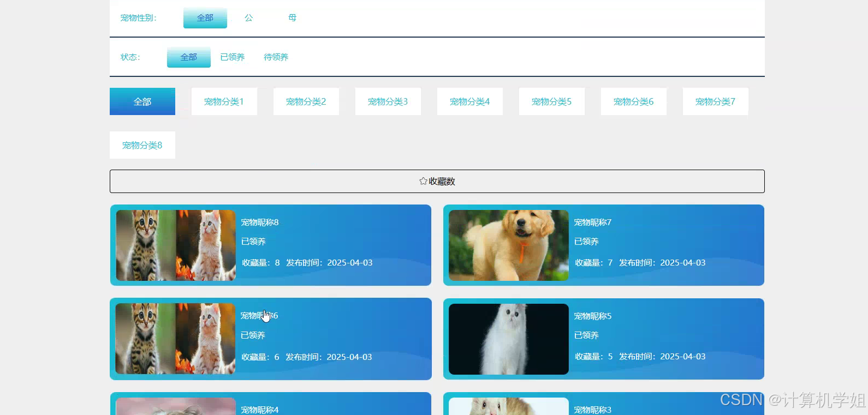The width and height of the screenshot is (868, 415).
Task: Click 已领养 status on 宠物昵称6 card
Action: click(x=253, y=335)
